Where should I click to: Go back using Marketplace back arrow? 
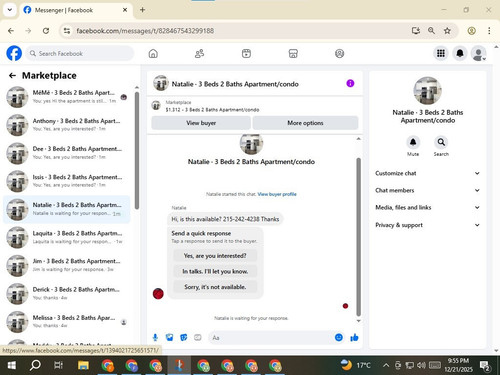[12, 76]
